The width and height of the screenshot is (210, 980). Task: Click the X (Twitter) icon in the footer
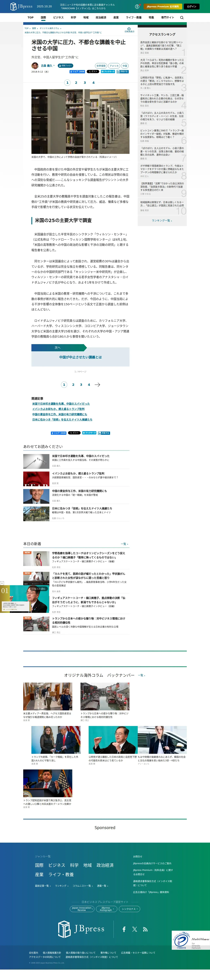135,929
